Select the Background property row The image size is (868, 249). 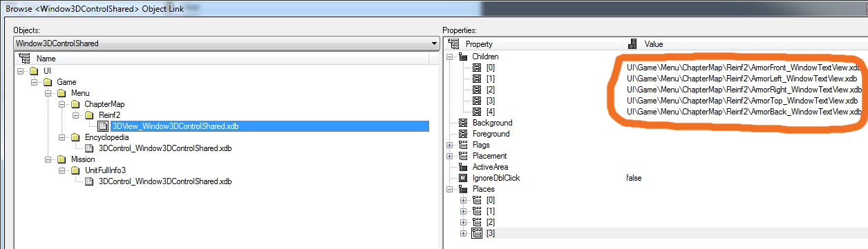[492, 123]
